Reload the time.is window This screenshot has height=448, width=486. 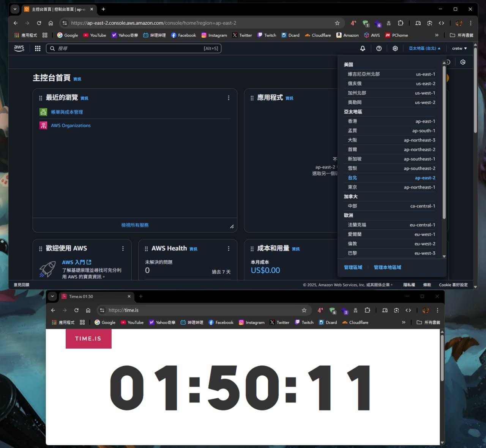coord(76,310)
